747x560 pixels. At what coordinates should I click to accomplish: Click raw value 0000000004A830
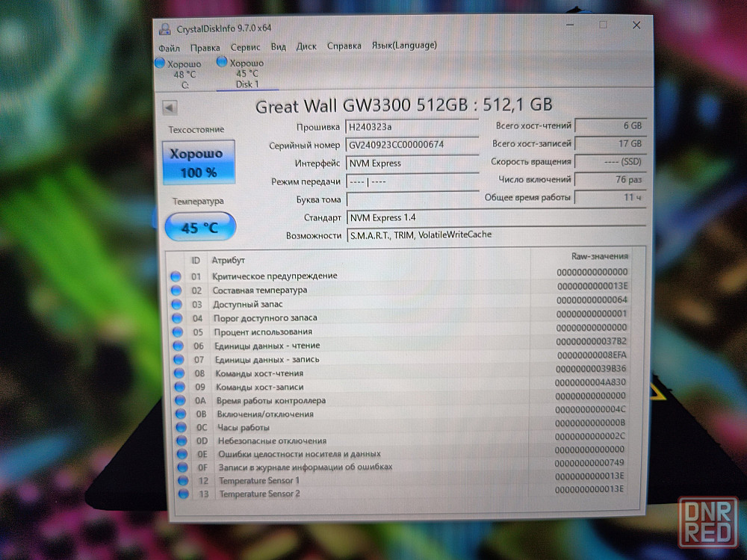click(x=590, y=382)
